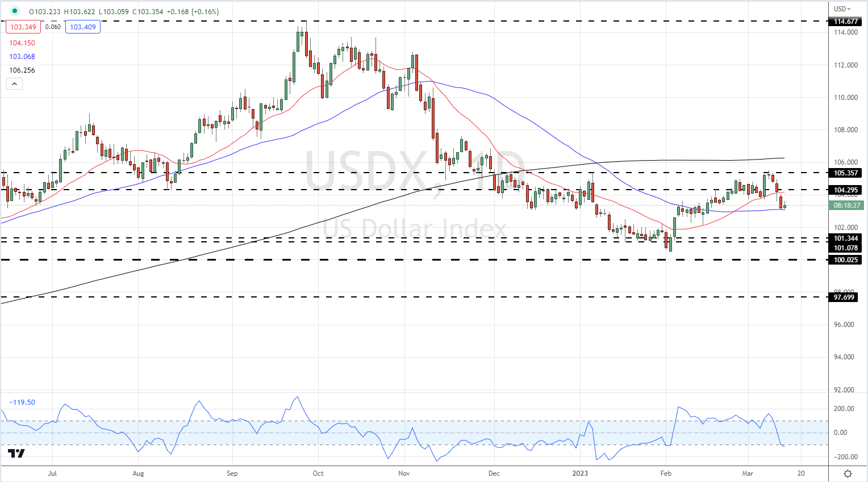Click the 0.00 CCI axis label
Image resolution: width=868 pixels, height=482 pixels.
tap(840, 433)
